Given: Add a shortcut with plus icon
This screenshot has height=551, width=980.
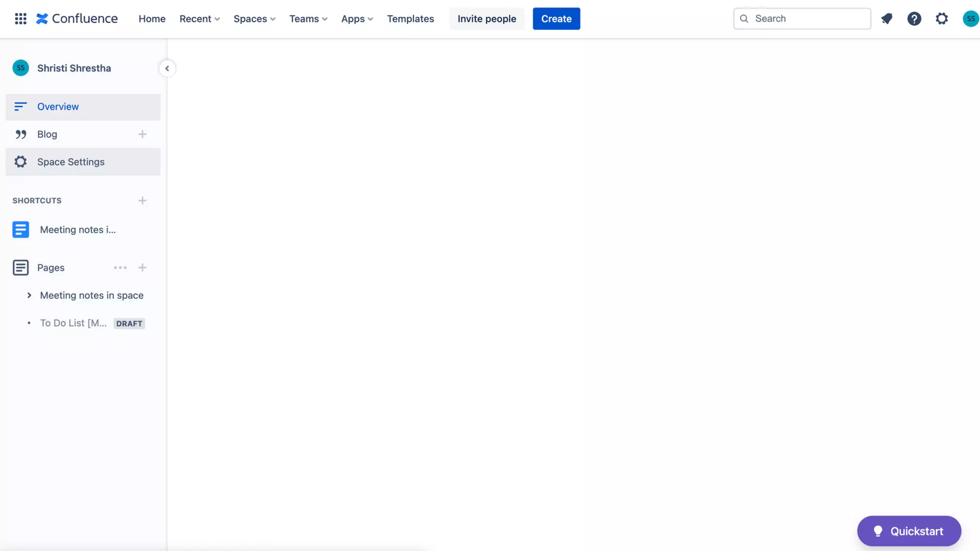Looking at the screenshot, I should pos(142,200).
